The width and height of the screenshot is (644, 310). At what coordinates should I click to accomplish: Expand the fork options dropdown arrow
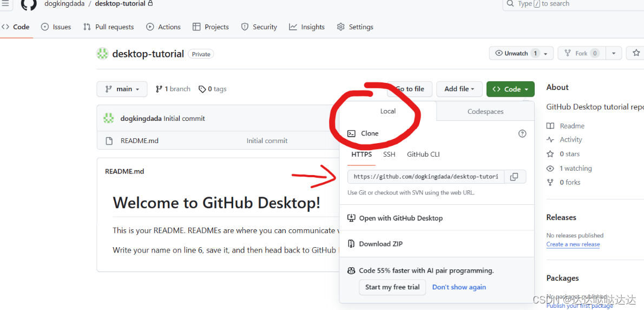614,54
